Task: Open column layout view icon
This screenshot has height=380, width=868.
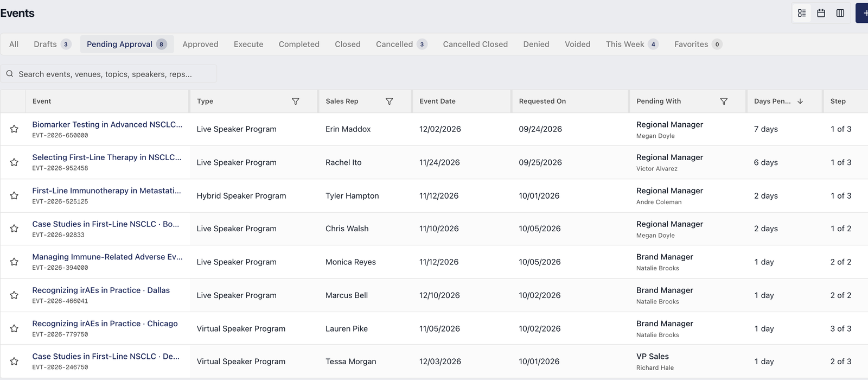Action: coord(840,13)
